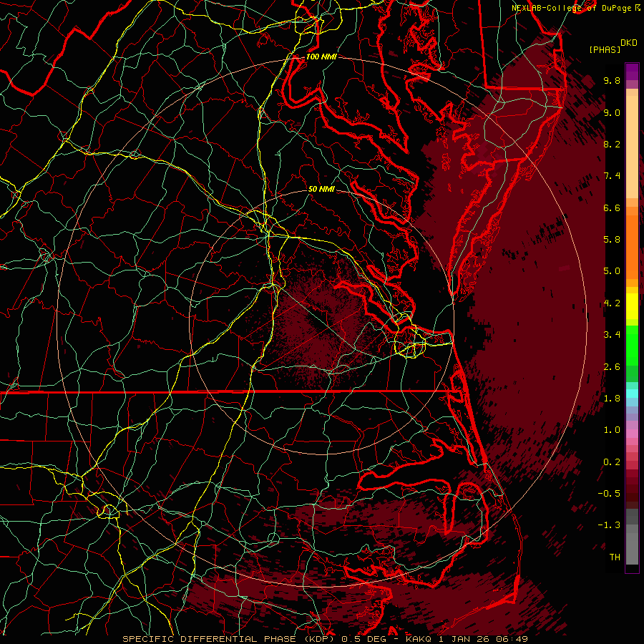This screenshot has width=644, height=644.
Task: Click the 6.6 value on color scale
Action: click(612, 208)
